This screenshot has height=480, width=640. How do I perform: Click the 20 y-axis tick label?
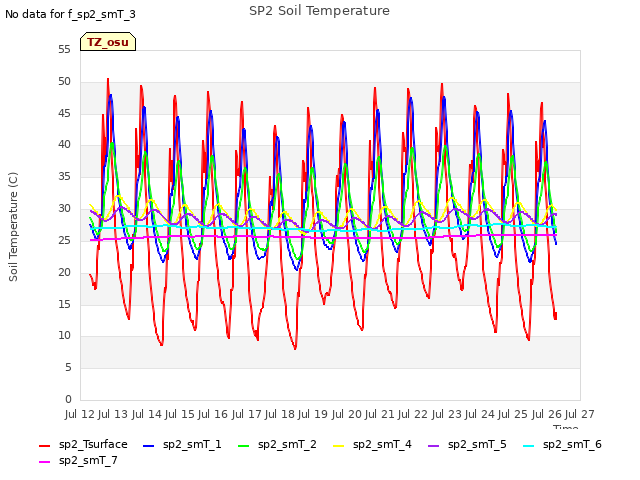64,272
